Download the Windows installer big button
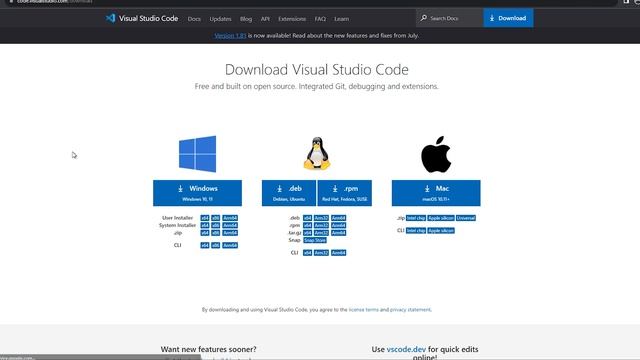 198,193
